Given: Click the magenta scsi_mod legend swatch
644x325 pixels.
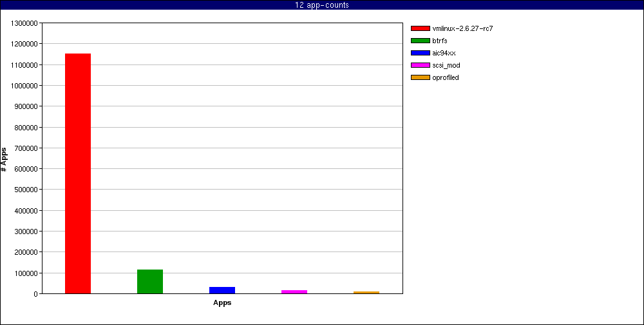Looking at the screenshot, I should coord(420,65).
